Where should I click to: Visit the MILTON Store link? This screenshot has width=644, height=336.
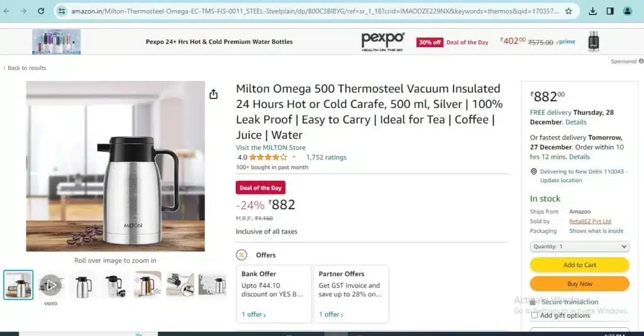270,148
